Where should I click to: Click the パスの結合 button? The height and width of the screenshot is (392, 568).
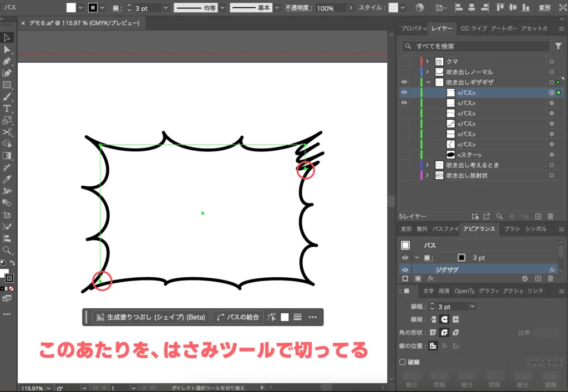(239, 317)
